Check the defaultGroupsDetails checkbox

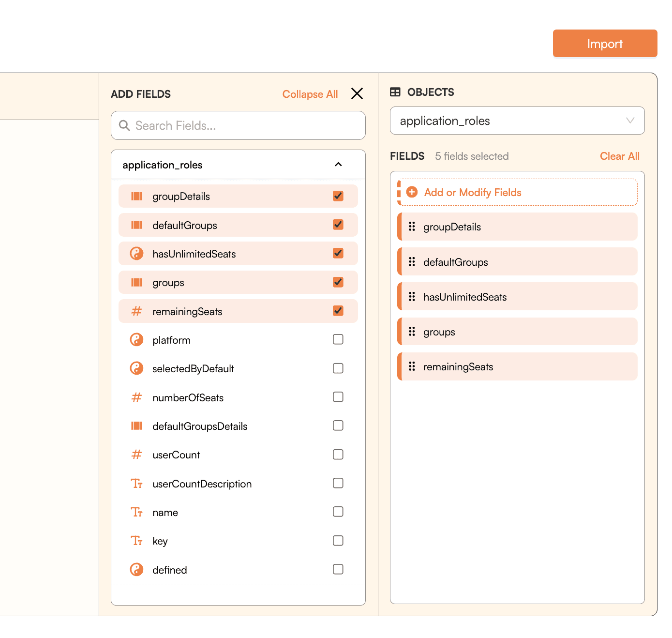(338, 425)
